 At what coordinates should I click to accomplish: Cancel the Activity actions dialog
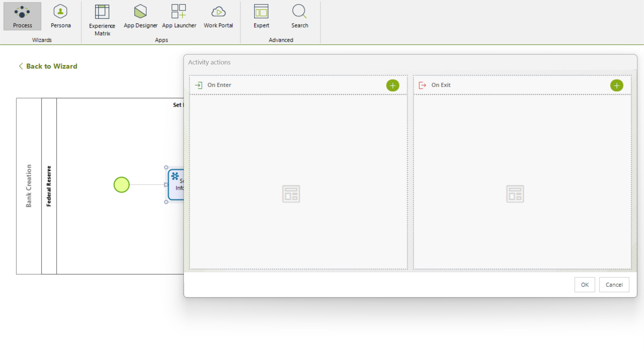pos(613,285)
